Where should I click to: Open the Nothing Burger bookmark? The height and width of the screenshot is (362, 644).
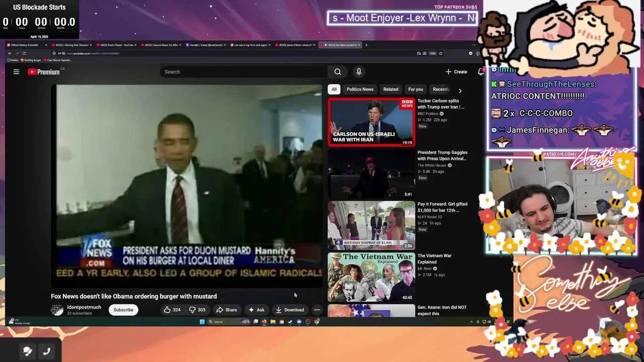[31, 60]
